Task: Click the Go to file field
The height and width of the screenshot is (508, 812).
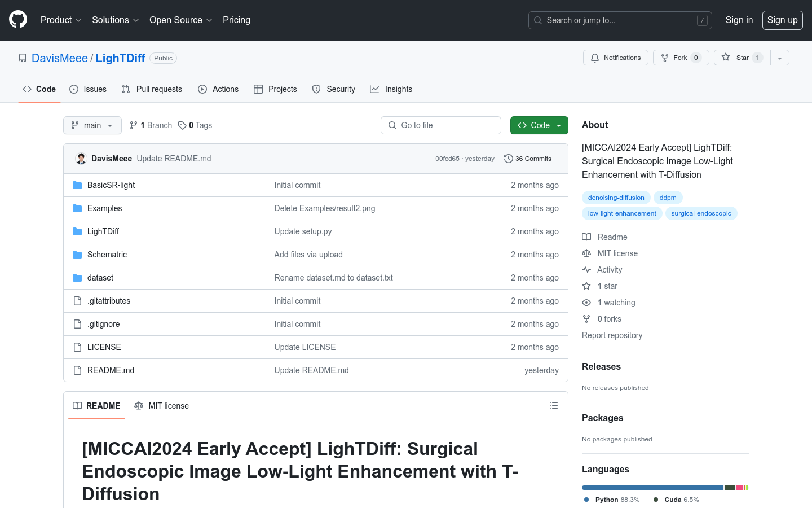Action: pos(441,125)
